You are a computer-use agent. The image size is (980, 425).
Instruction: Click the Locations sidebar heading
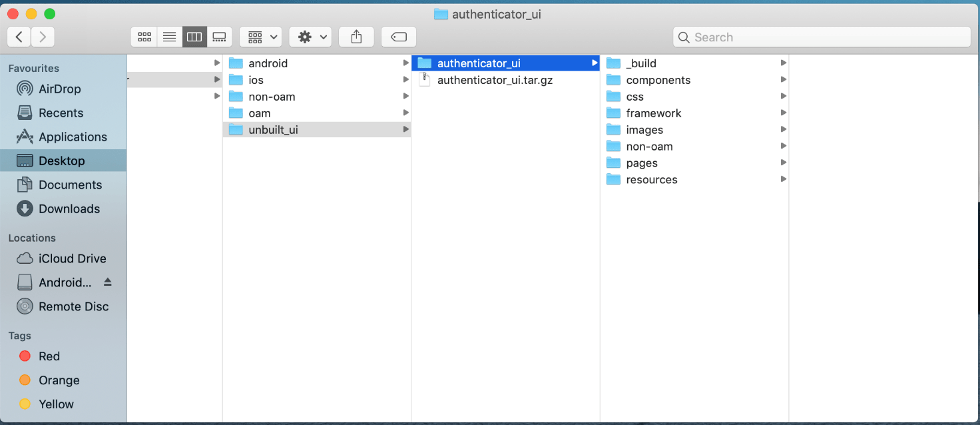pyautogui.click(x=32, y=238)
